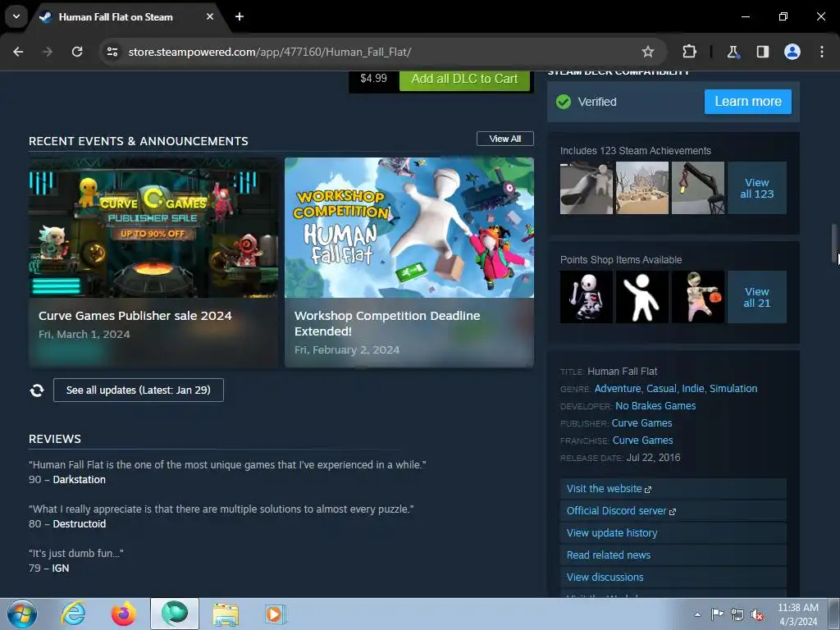The height and width of the screenshot is (630, 840).
Task: Toggle the browser side panel
Action: [762, 52]
